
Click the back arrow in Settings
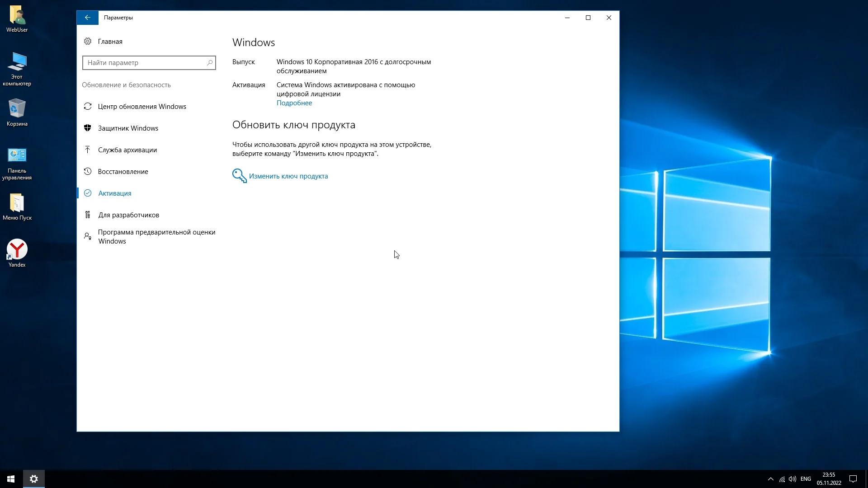click(x=87, y=18)
